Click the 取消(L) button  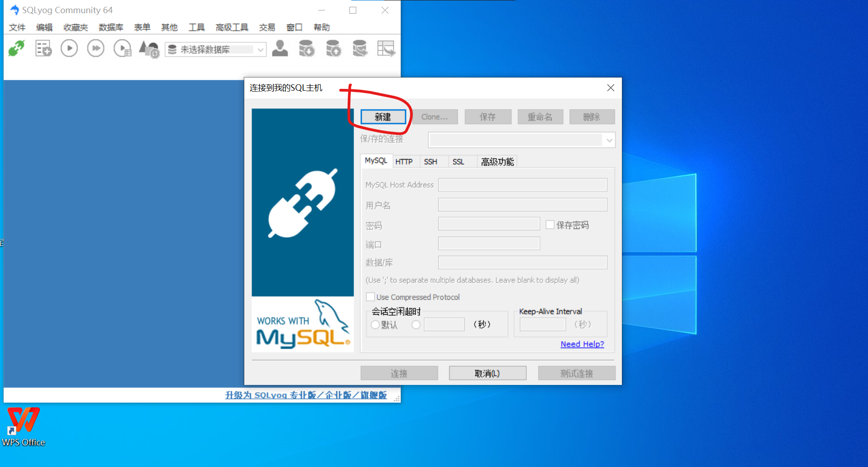click(x=488, y=373)
